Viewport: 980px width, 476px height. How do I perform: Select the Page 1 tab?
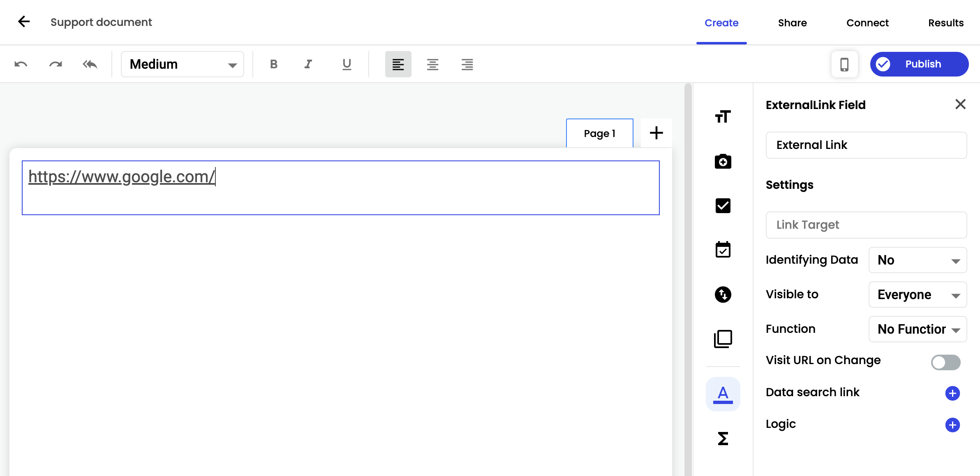coord(599,133)
